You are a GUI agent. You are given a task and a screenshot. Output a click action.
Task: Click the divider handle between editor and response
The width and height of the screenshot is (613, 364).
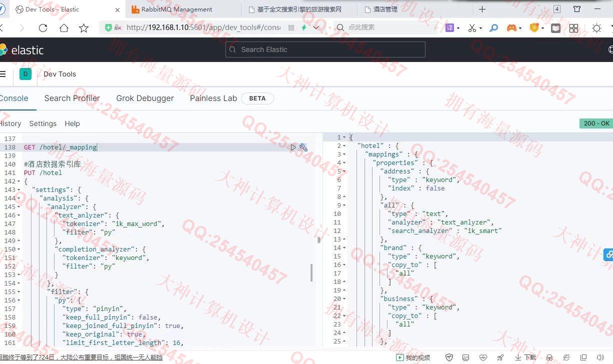[x=318, y=239]
